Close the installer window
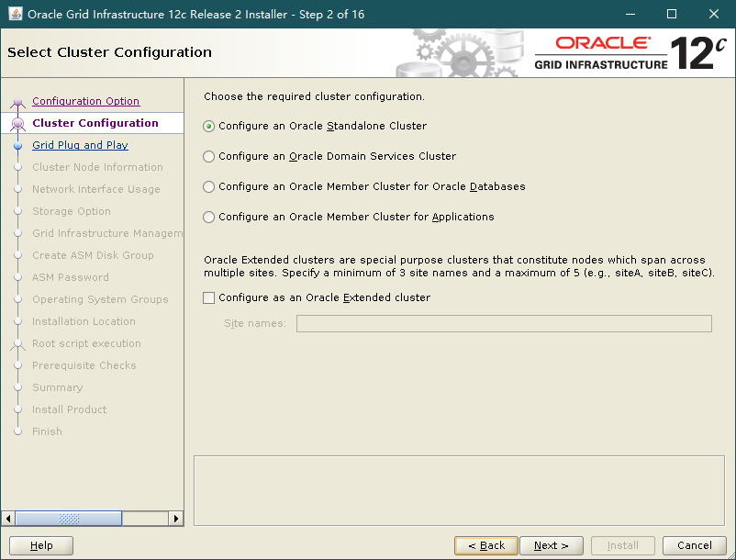 tap(713, 14)
